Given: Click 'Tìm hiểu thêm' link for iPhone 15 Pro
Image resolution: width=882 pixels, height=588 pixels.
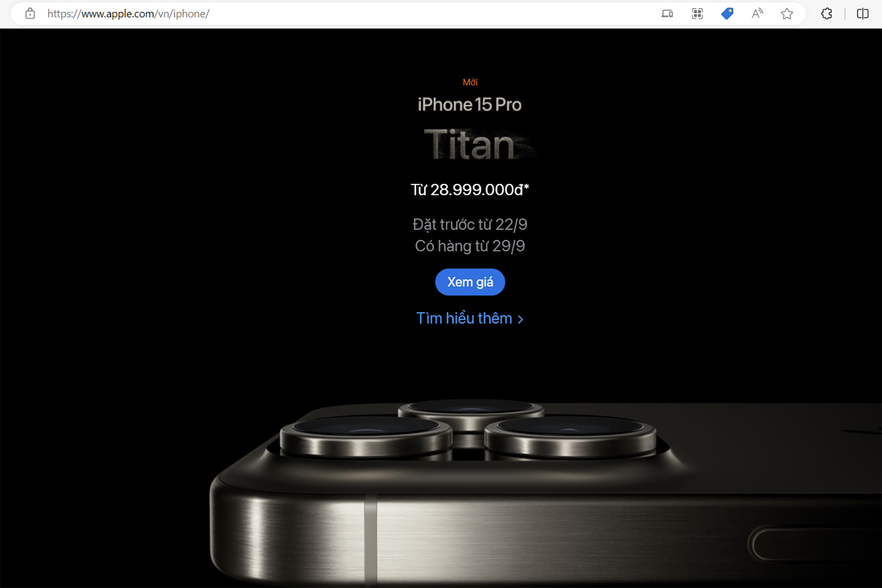Looking at the screenshot, I should pos(471,318).
